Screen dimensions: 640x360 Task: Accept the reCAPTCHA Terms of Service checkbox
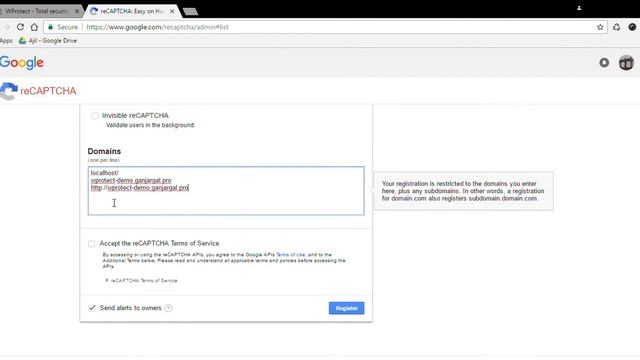[91, 244]
